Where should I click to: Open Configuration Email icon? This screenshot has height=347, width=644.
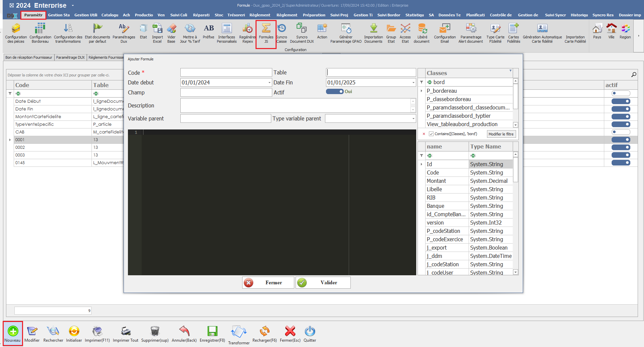445,33
